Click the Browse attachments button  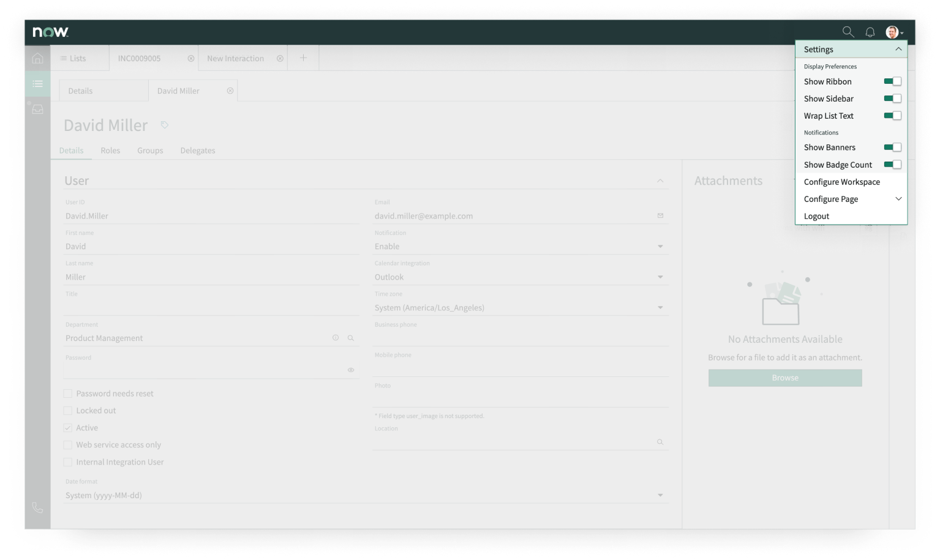point(784,378)
